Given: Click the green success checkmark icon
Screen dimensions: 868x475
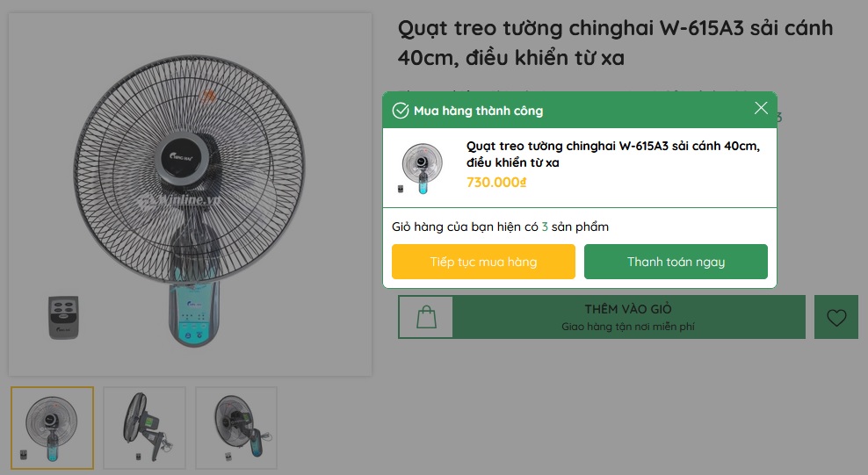Looking at the screenshot, I should click(401, 111).
